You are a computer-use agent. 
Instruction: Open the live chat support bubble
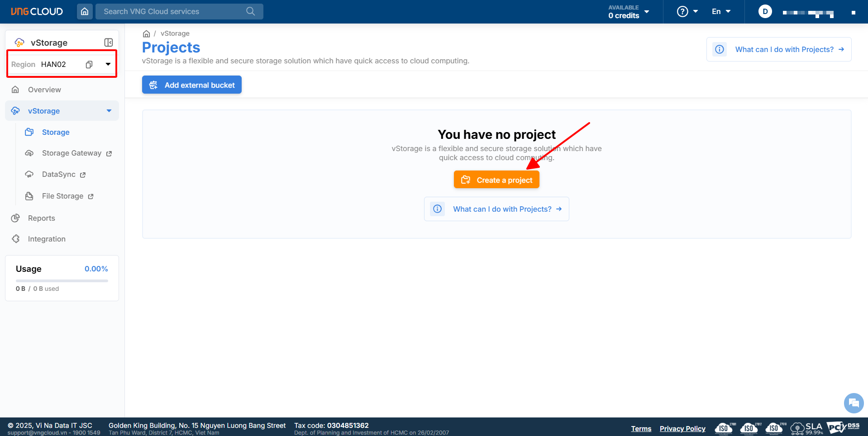[854, 403]
